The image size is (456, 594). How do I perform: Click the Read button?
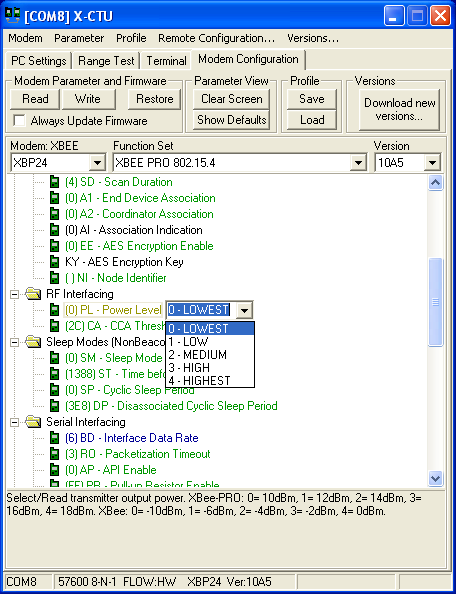[35, 99]
